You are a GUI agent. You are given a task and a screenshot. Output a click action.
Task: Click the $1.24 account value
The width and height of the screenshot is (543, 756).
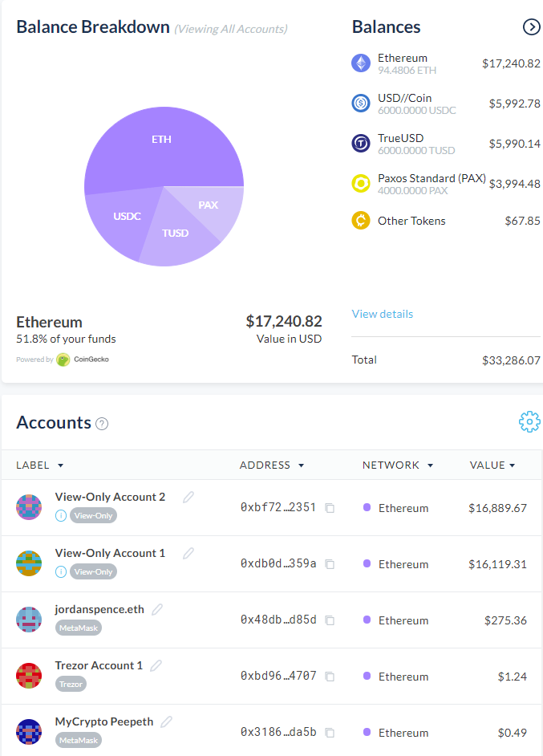(513, 677)
